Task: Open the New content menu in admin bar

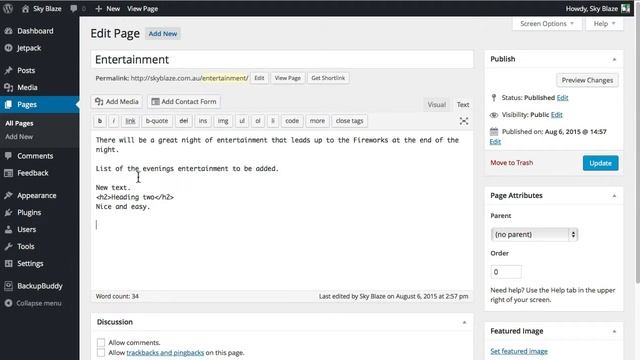Action: tap(107, 9)
